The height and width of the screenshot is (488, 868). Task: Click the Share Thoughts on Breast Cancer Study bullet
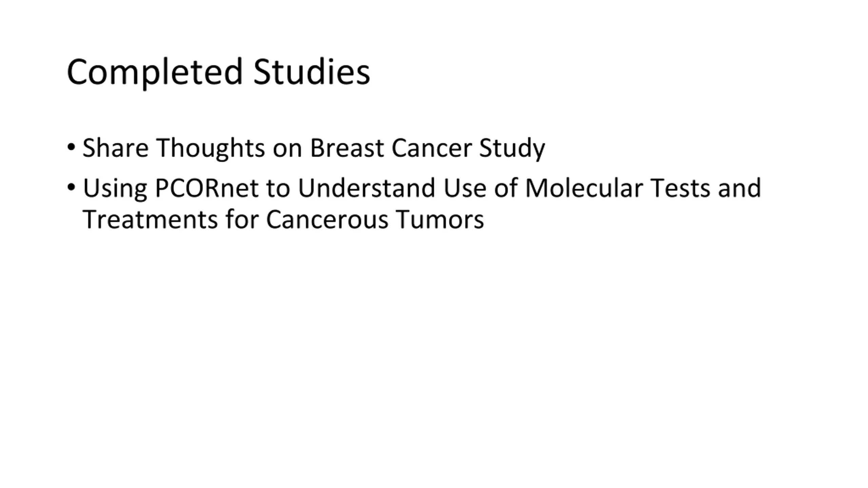click(x=314, y=148)
